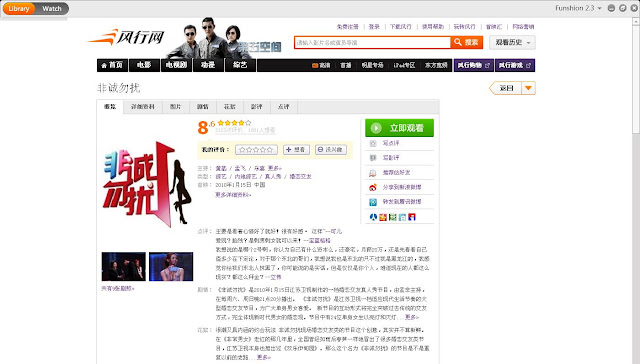This screenshot has width=640, height=364.
Task: Click the 登录 login link
Action: pos(374,27)
